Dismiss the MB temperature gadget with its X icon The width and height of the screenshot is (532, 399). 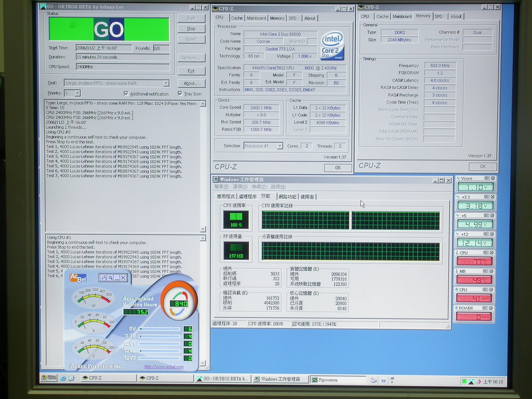tap(492, 271)
